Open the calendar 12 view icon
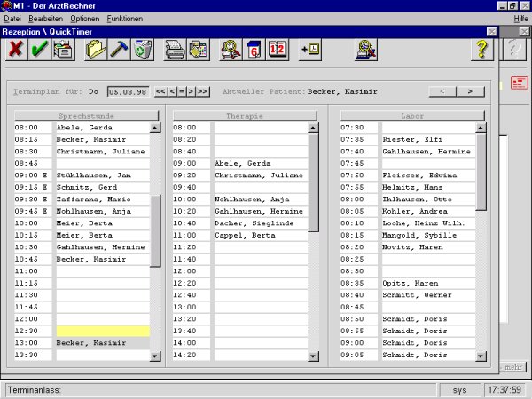 pyautogui.click(x=278, y=50)
